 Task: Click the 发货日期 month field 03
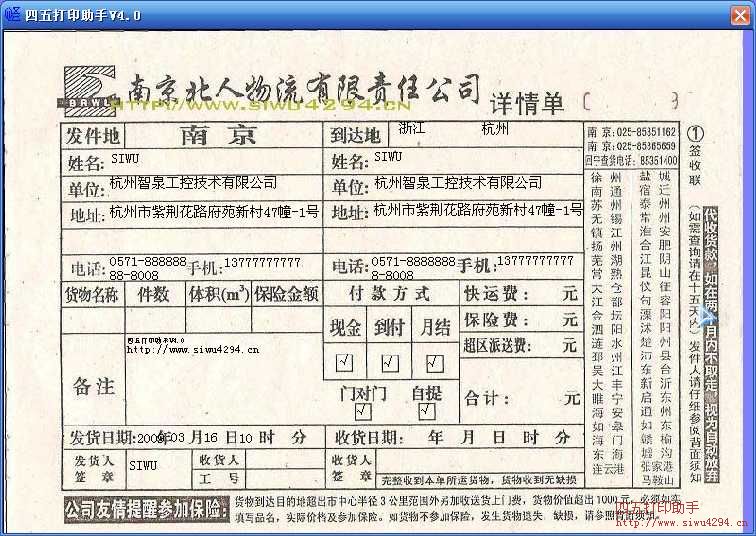pos(177,438)
